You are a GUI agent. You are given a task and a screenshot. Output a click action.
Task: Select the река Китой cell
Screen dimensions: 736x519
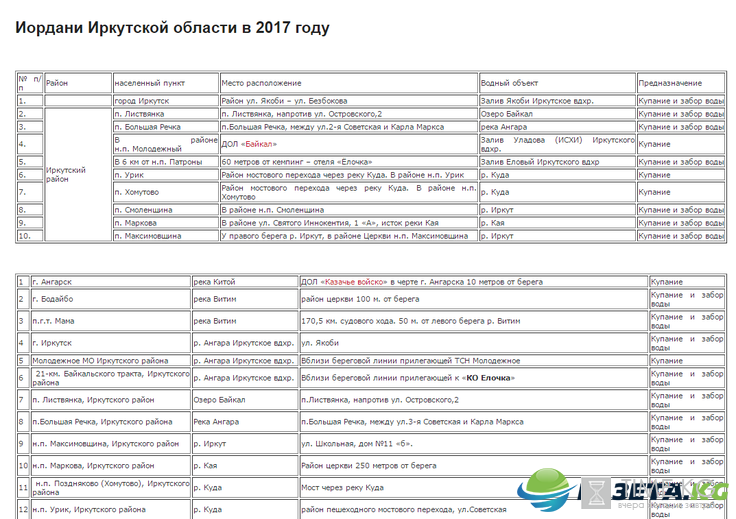coord(214,282)
